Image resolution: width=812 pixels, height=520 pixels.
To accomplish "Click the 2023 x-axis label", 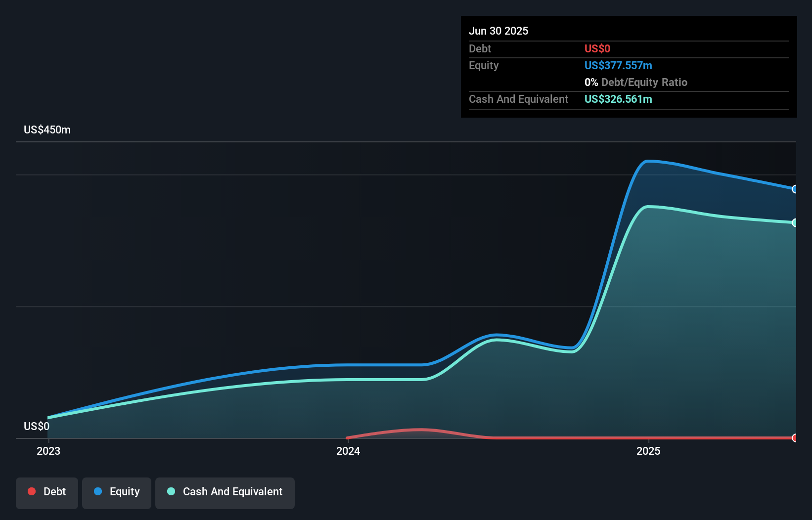I will [x=48, y=451].
